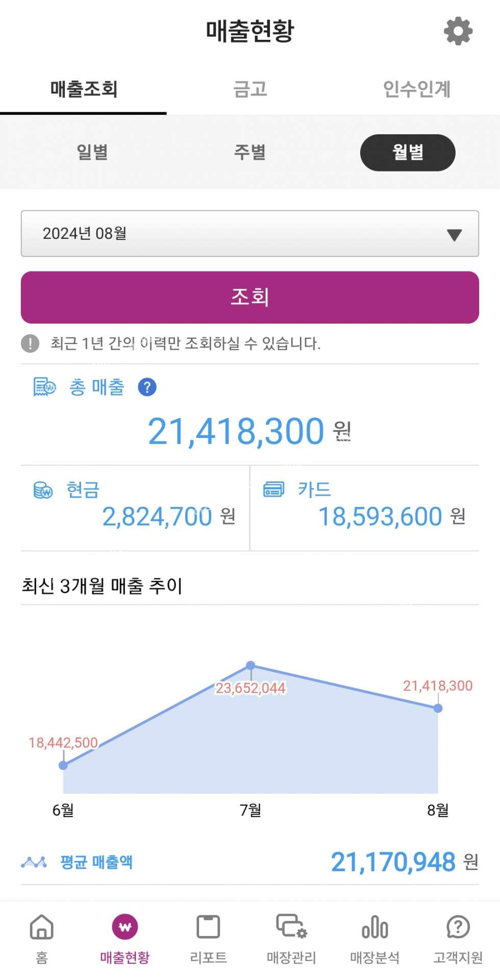Screen dimensions: 500x980
Task: Select the 일별 daily view option
Action: pos(92,152)
